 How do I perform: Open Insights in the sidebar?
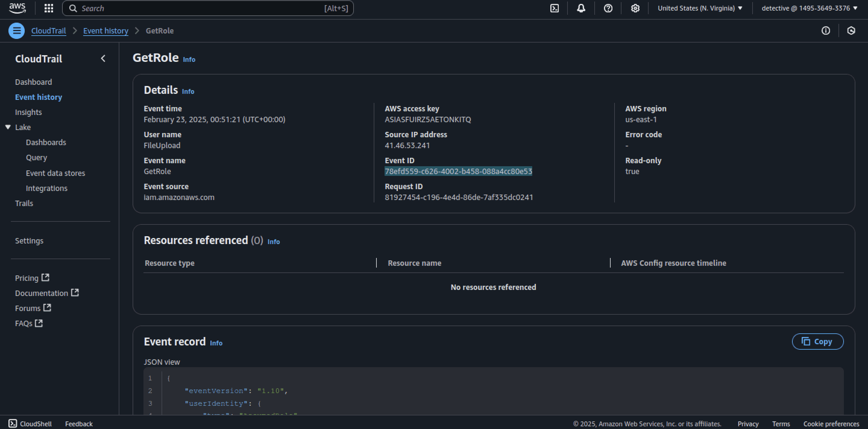[28, 112]
